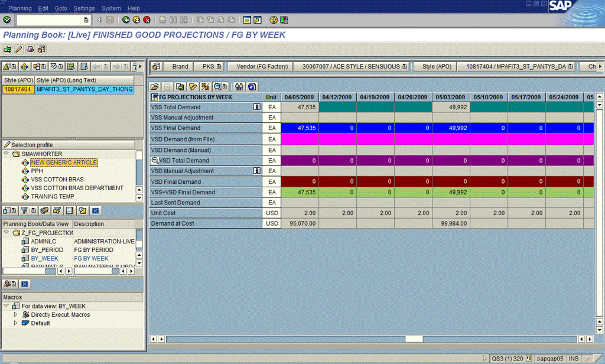The image size is (605, 364).
Task: Click the green checkmark Enter icon
Action: point(7,19)
